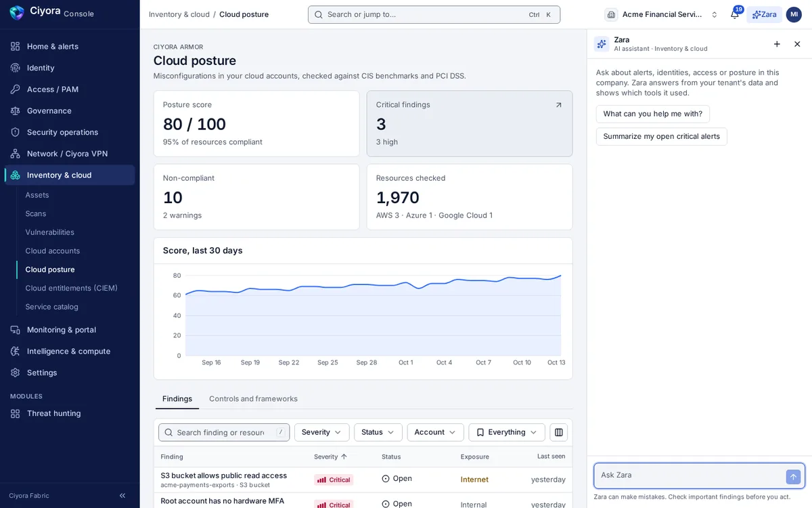Screen dimensions: 812x508
Task: Focus the Ask Zara input box
Action: coord(690,475)
